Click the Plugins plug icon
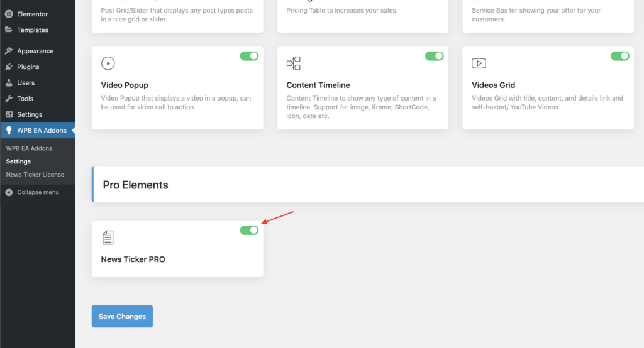Viewport: 644px width, 348px height. click(x=9, y=67)
